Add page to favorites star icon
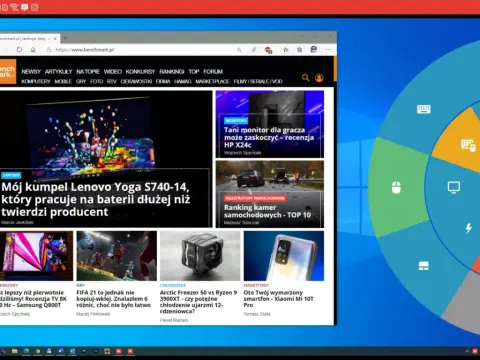480x360 pixels. coord(239,50)
